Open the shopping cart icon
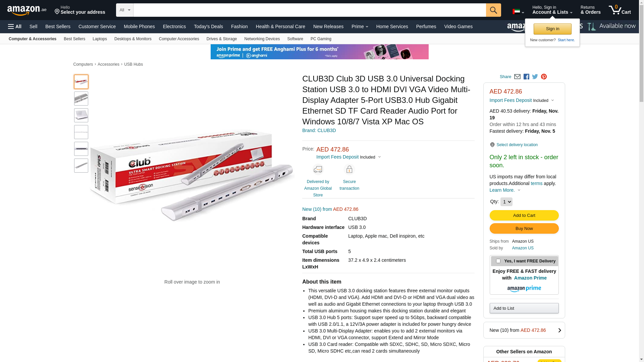Viewport: 644px width, 362px height. 620,10
